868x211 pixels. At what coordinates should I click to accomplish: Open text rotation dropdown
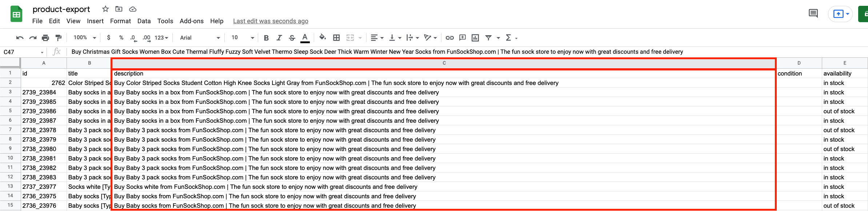click(431, 38)
